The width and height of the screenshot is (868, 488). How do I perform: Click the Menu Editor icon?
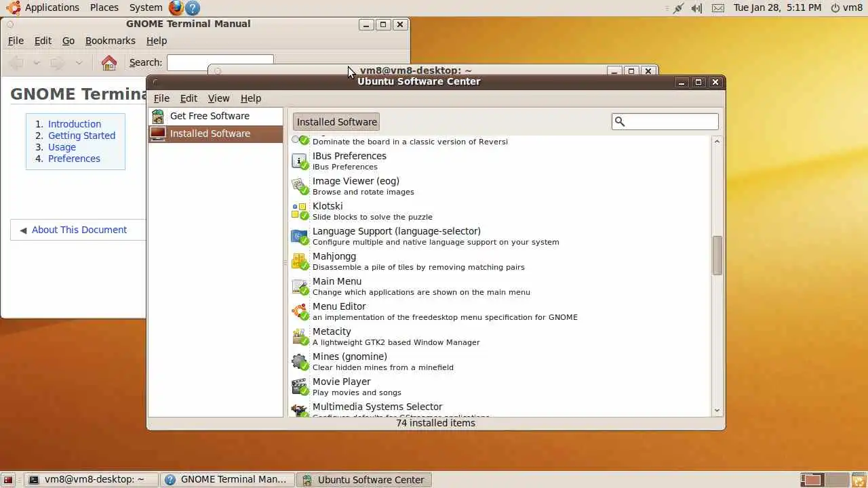tap(300, 312)
